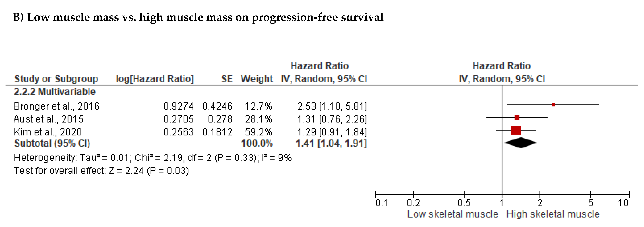Click the large red square for Kim 2020
The width and height of the screenshot is (644, 227).
(516, 130)
